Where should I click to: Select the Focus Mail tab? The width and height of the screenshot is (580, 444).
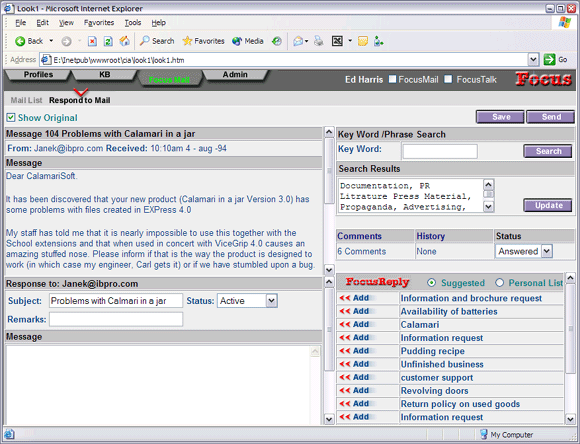(169, 80)
